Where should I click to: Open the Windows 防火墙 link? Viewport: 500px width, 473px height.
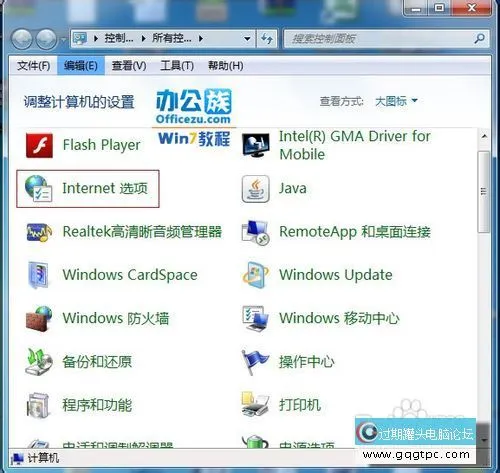pos(116,318)
